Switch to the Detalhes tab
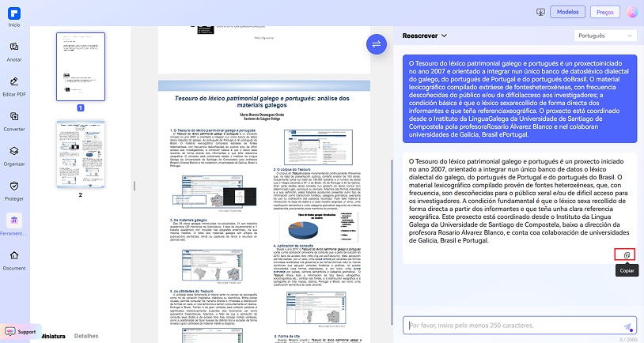Screen dimensions: 644x343 coord(86,336)
